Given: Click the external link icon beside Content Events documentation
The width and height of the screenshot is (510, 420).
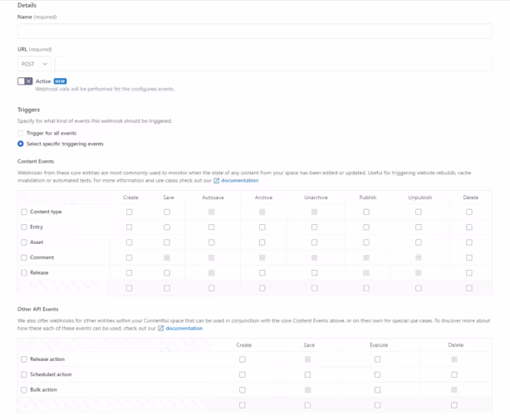Looking at the screenshot, I should 216,181.
